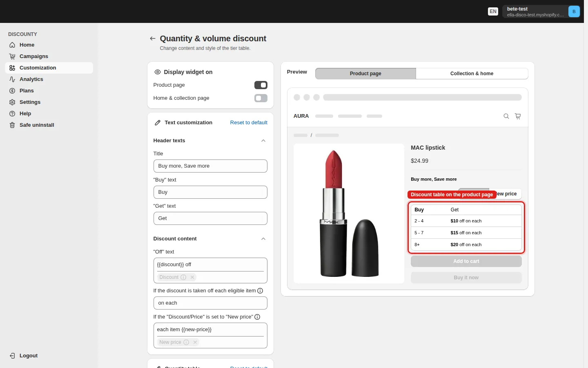Click the Plans dollar icon in the sidebar
The height and width of the screenshot is (368, 588).
pos(12,91)
